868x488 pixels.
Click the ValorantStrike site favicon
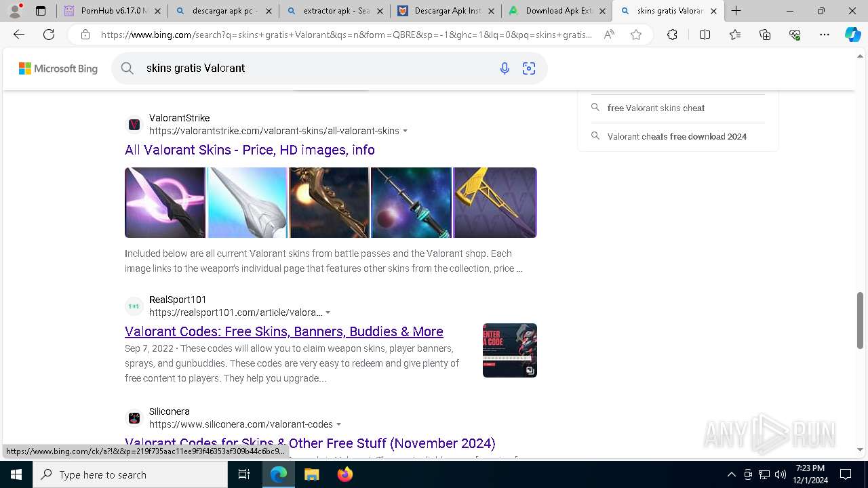coord(134,125)
